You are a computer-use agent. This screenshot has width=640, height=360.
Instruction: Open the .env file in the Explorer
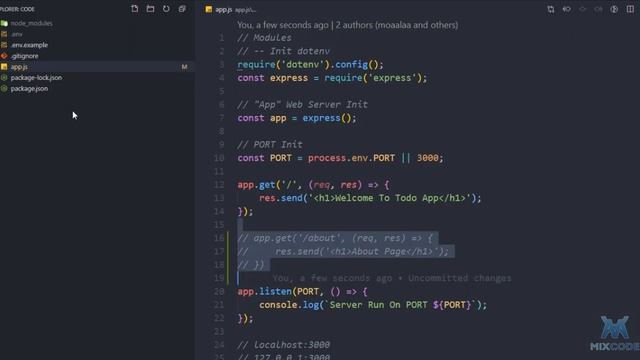pos(16,34)
